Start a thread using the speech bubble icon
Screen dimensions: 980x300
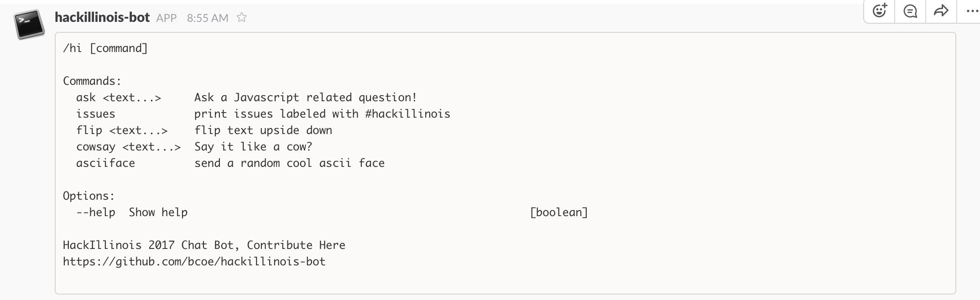click(910, 11)
